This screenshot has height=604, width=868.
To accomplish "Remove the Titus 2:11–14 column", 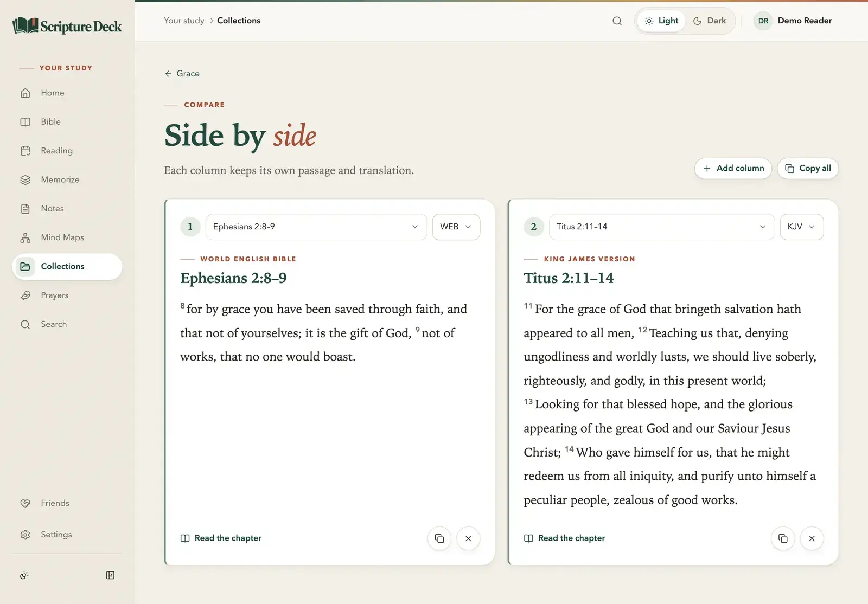I will point(812,538).
